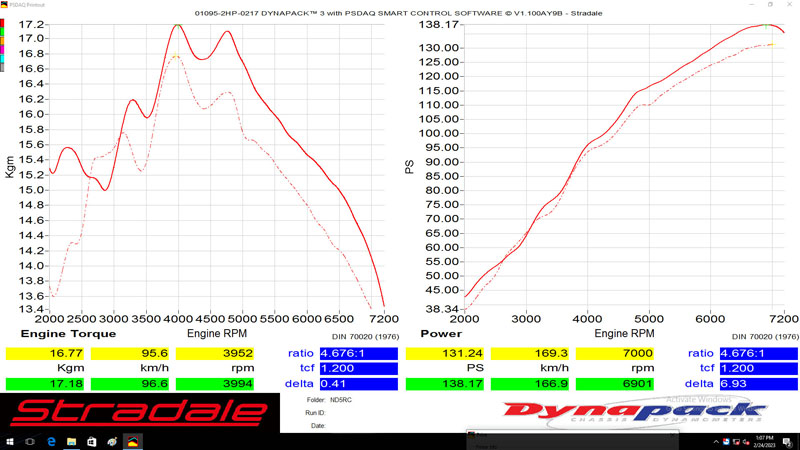Open Microsoft Store from the taskbar
The image size is (800, 450).
tap(92, 442)
